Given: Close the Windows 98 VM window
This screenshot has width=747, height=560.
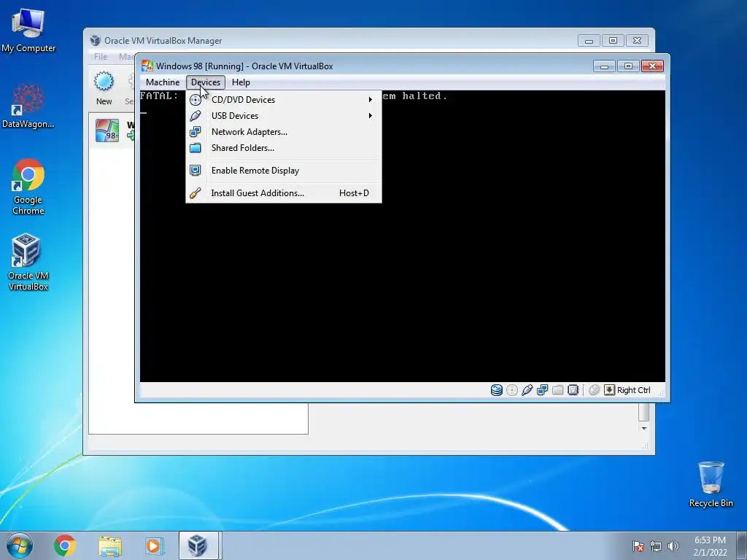Looking at the screenshot, I should pyautogui.click(x=653, y=66).
